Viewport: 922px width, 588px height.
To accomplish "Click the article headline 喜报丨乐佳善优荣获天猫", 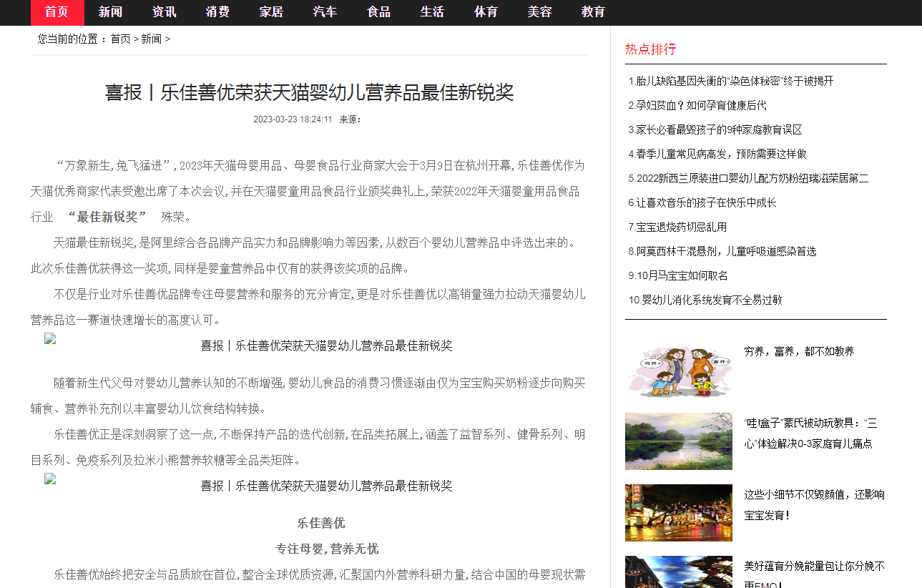I will pyautogui.click(x=310, y=92).
